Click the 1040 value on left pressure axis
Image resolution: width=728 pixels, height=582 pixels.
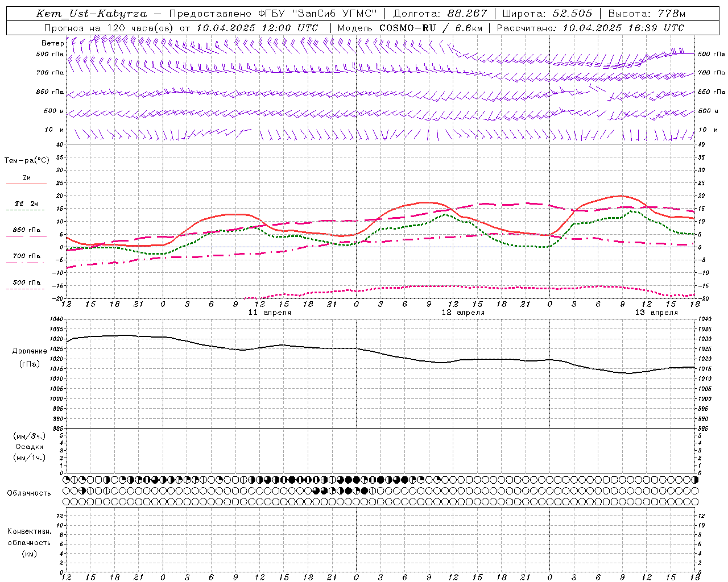coord(56,319)
